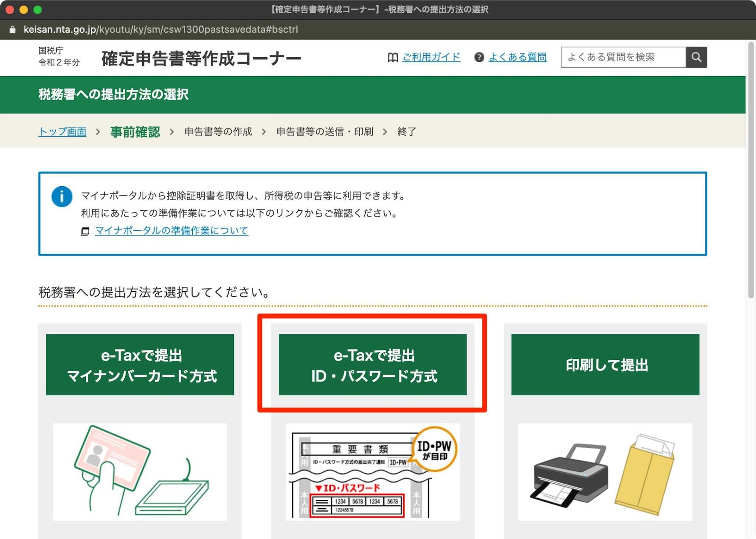
Task: Click the macOS green maximize window button
Action: tap(38, 9)
